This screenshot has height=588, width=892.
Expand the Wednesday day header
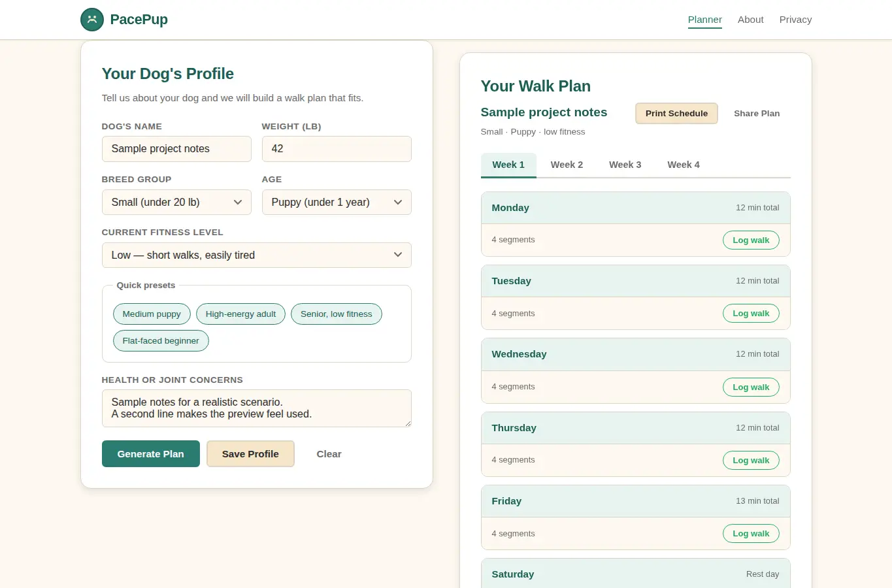pyautogui.click(x=635, y=354)
